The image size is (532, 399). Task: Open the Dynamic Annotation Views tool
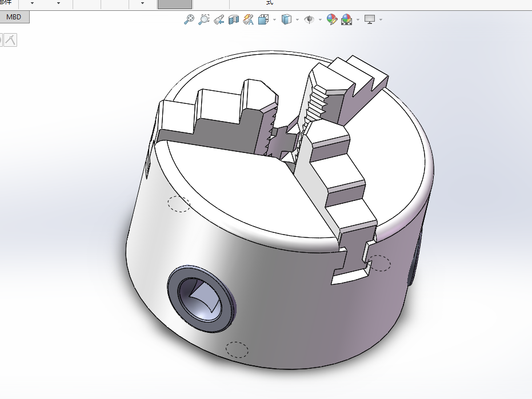click(249, 19)
